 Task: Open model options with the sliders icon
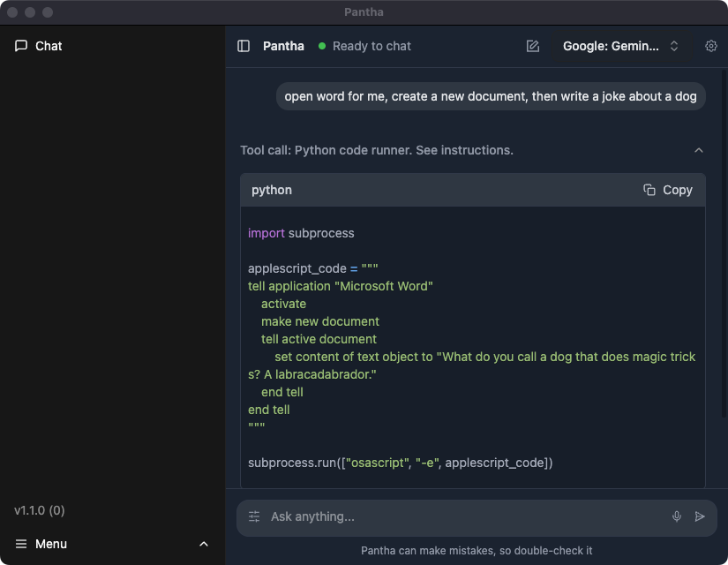click(252, 516)
